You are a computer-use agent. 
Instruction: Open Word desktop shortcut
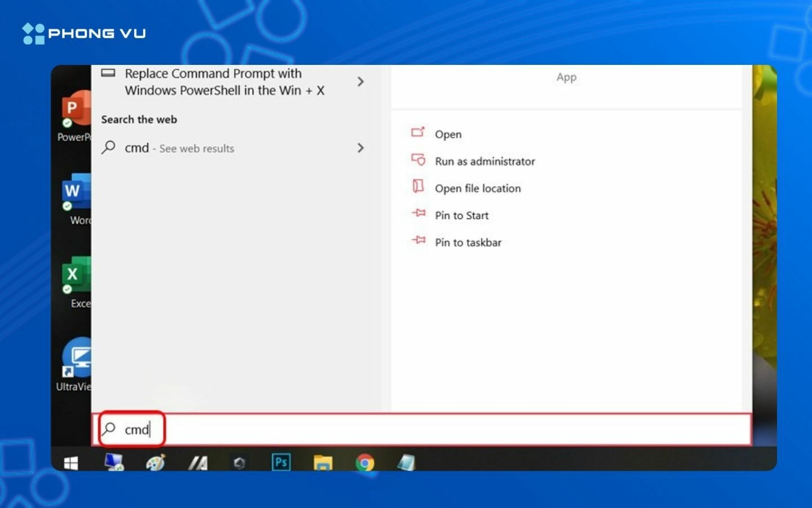click(x=77, y=199)
